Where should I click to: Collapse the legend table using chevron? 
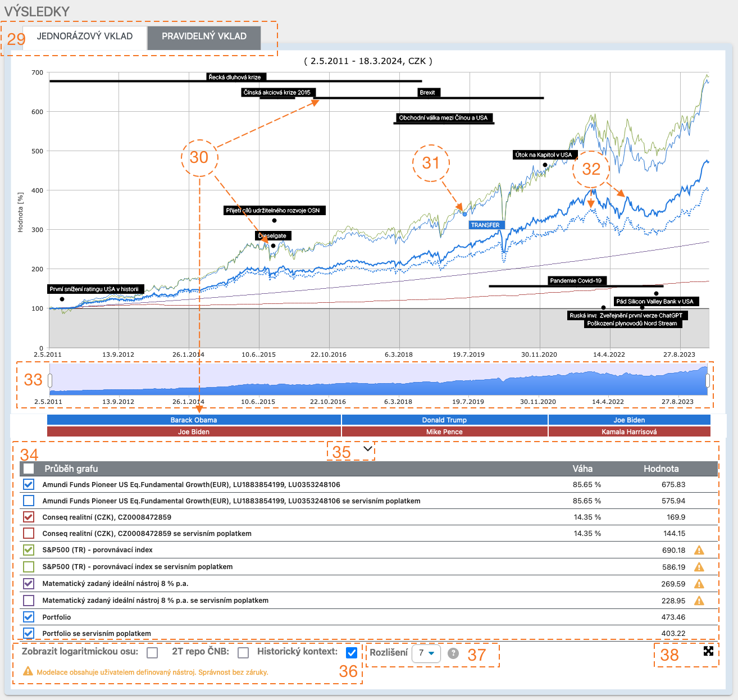click(x=368, y=448)
